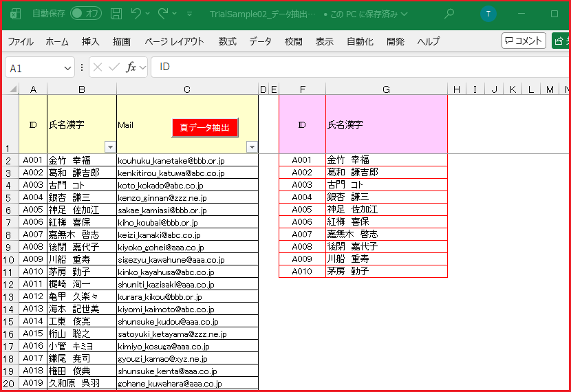
Task: Open the 開発 ribbon tab
Action: (x=396, y=41)
